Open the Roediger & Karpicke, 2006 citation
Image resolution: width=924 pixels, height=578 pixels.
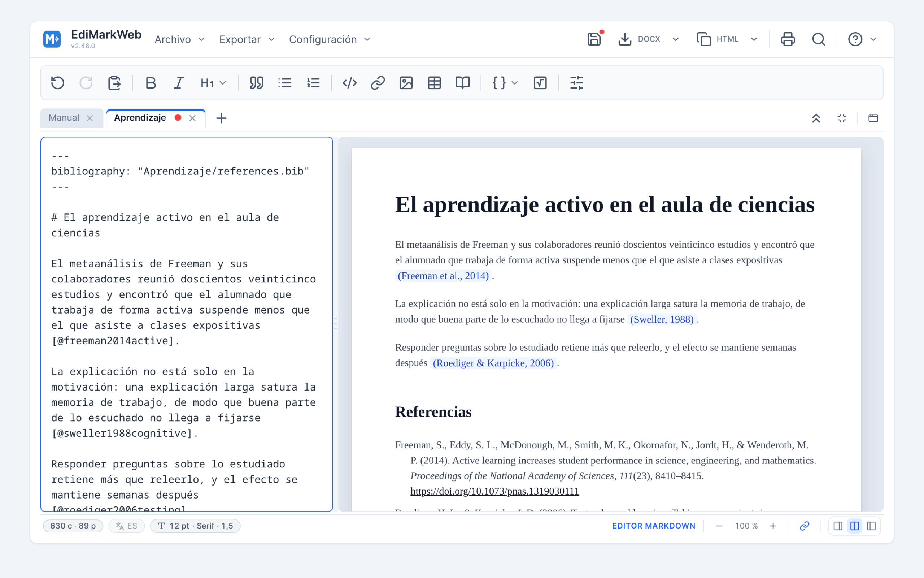pyautogui.click(x=493, y=363)
